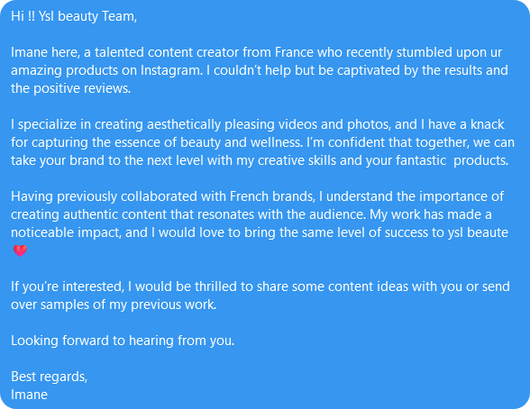Click the words 'noticeable impact'
This screenshot has width=530, height=409.
pyautogui.click(x=66, y=233)
